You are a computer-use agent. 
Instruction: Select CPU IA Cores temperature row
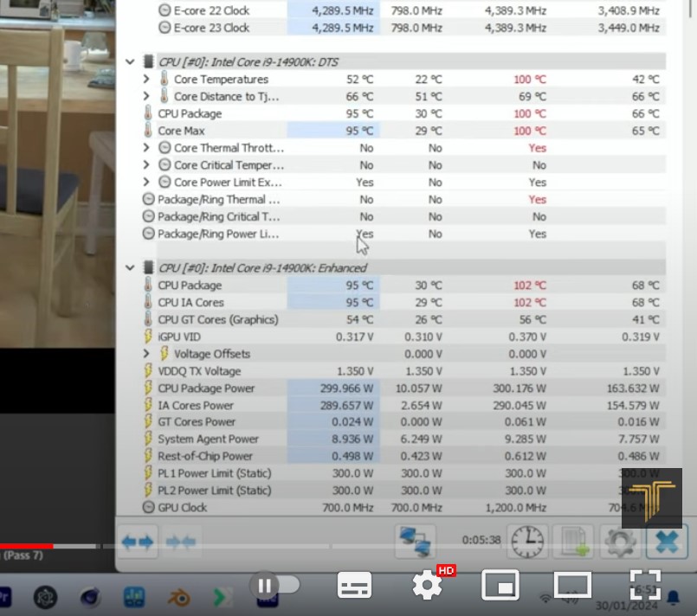[403, 302]
